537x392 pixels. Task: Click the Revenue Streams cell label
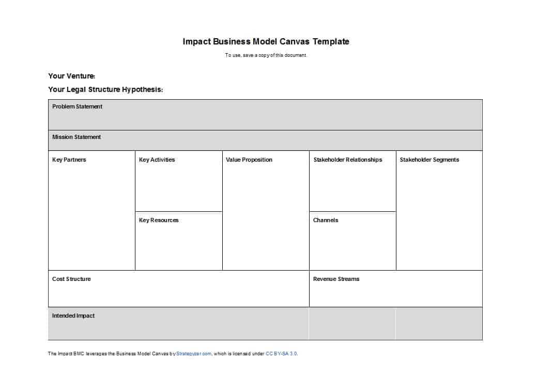[x=336, y=279]
